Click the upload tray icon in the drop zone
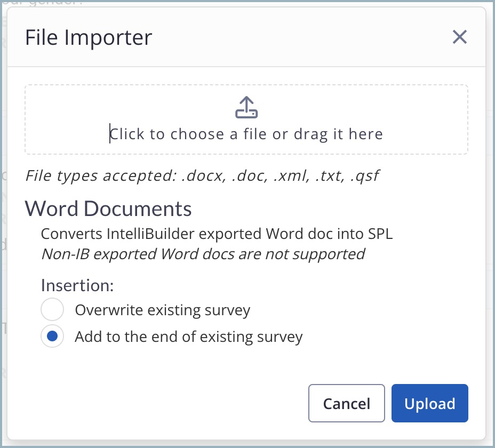 coord(246,107)
